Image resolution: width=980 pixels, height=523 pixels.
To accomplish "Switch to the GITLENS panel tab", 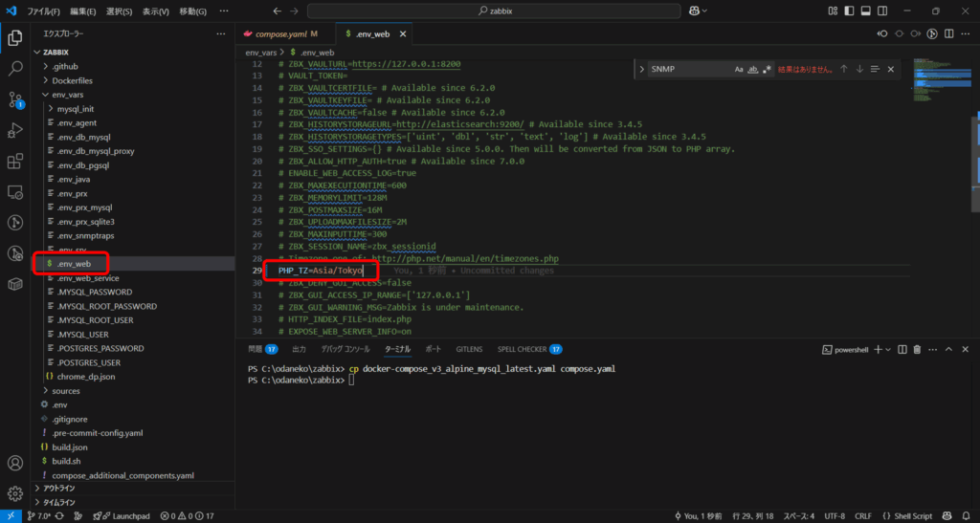I will [469, 350].
